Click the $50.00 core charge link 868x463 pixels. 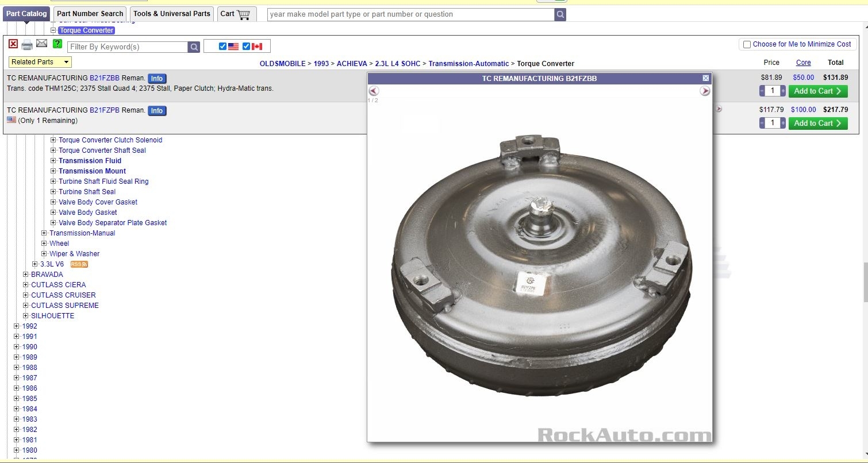click(x=804, y=78)
